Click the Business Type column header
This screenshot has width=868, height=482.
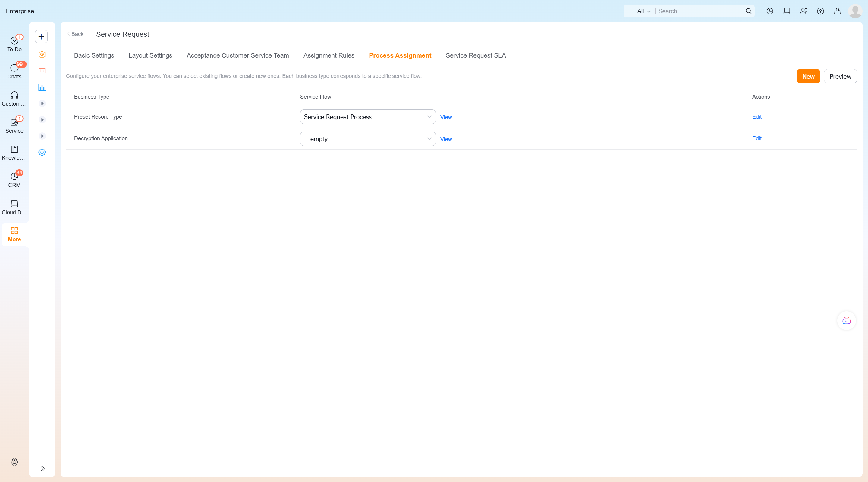point(91,97)
